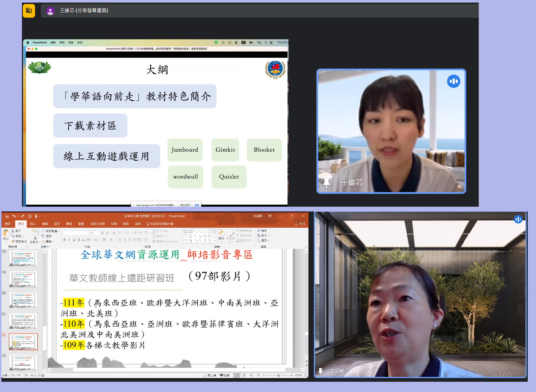536x392 pixels.
Task: Open the font size dropdown
Action: [x=99, y=233]
